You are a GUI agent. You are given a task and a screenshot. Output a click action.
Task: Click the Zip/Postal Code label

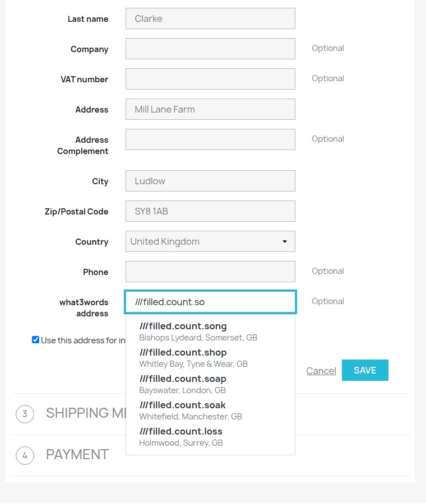click(77, 212)
